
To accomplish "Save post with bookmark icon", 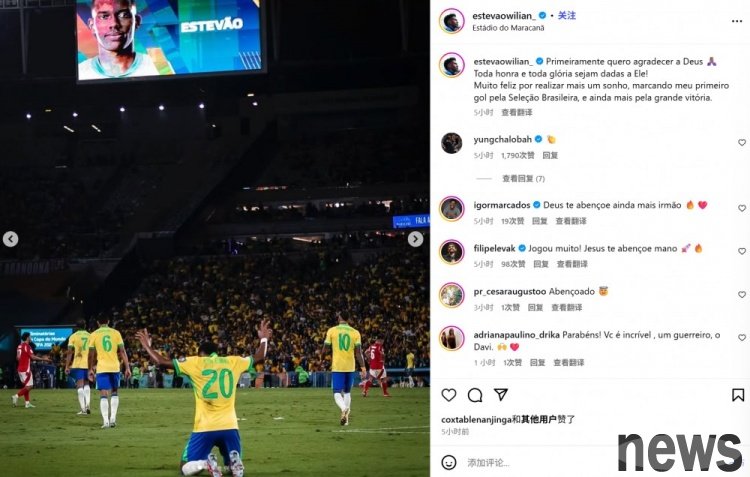I will tap(738, 395).
